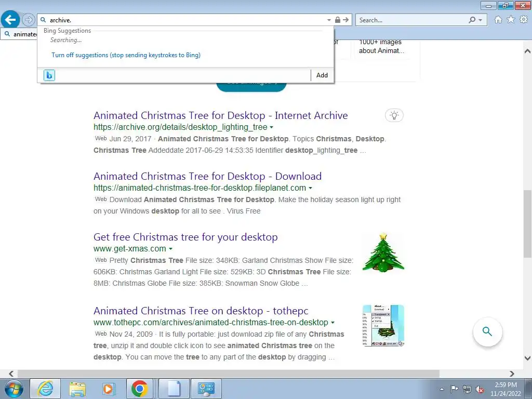Click the network tray icon
The height and width of the screenshot is (399, 532).
click(467, 389)
